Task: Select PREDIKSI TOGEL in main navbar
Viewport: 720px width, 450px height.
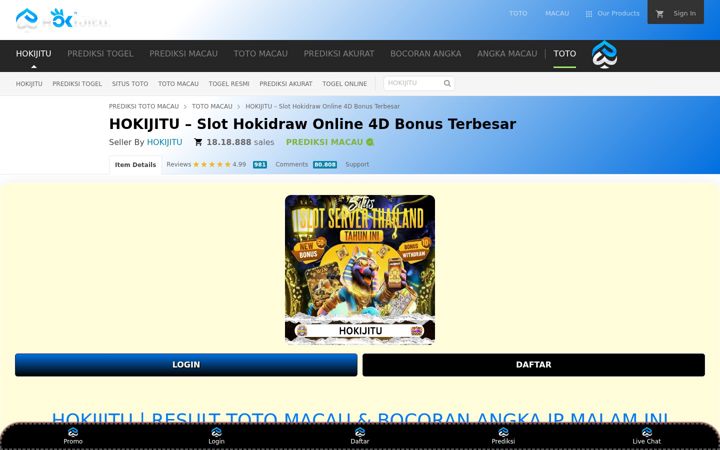Action: point(100,54)
